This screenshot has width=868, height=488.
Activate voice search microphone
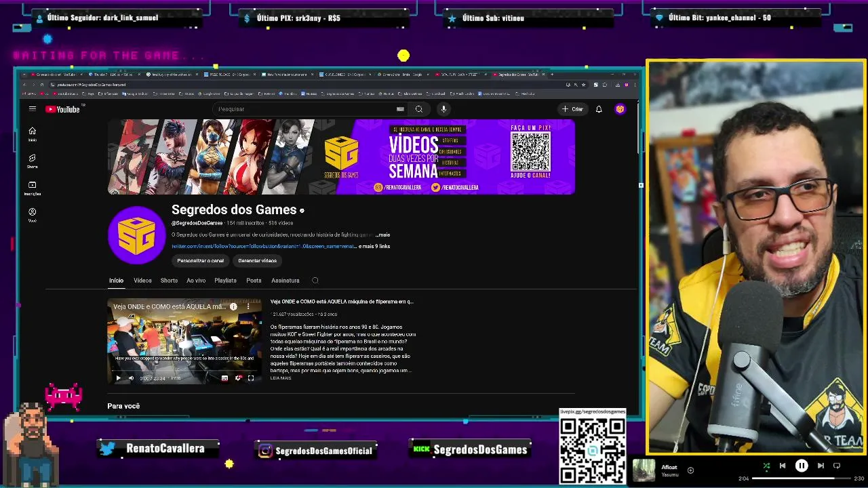point(443,109)
